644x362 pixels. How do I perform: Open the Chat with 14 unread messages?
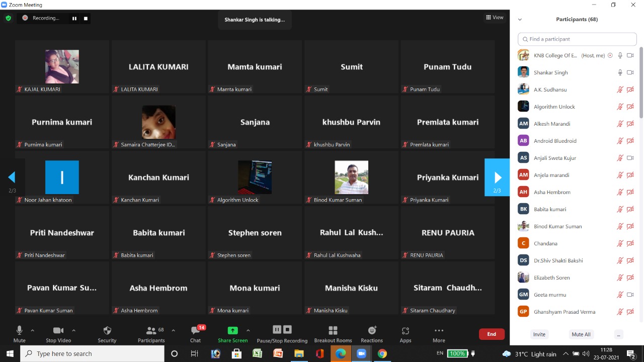click(x=196, y=334)
